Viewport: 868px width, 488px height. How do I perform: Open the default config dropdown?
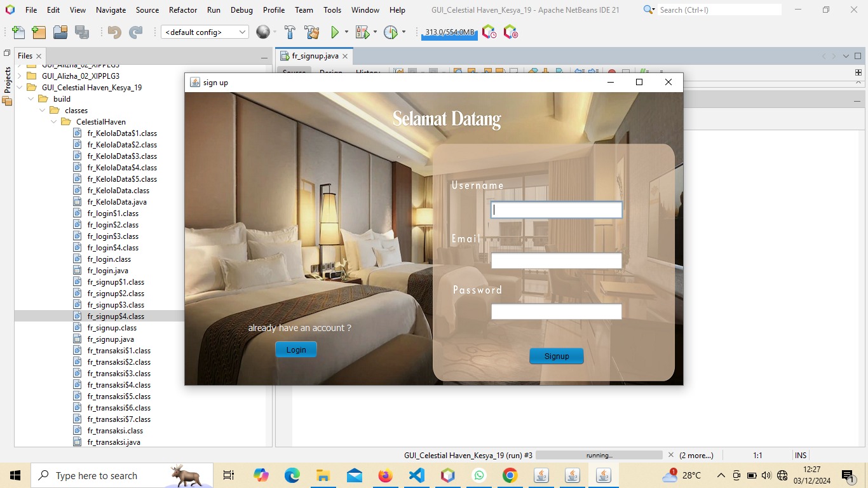tap(205, 32)
